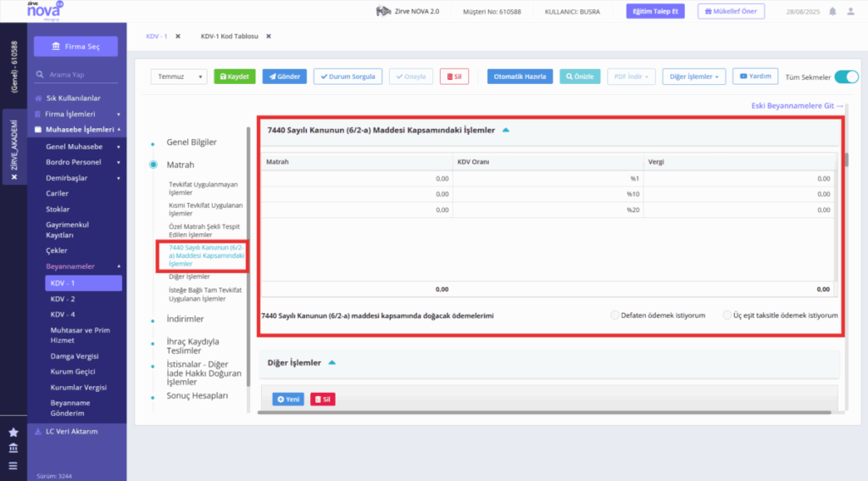Click the search magnifier in Arama Yap

[40, 75]
